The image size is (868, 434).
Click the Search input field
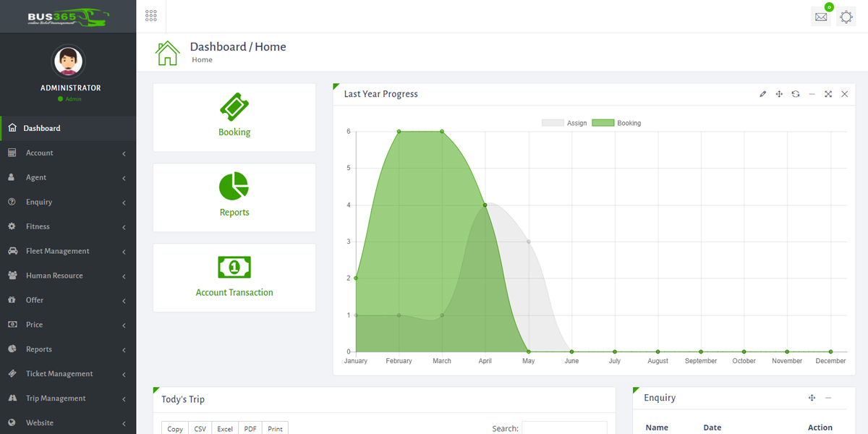tap(564, 427)
